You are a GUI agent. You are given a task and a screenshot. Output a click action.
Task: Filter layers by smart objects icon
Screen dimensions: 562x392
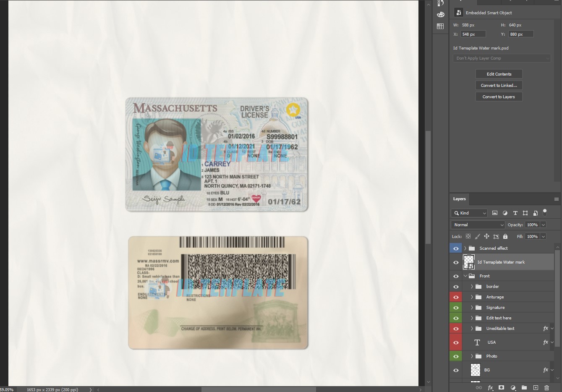coord(535,213)
